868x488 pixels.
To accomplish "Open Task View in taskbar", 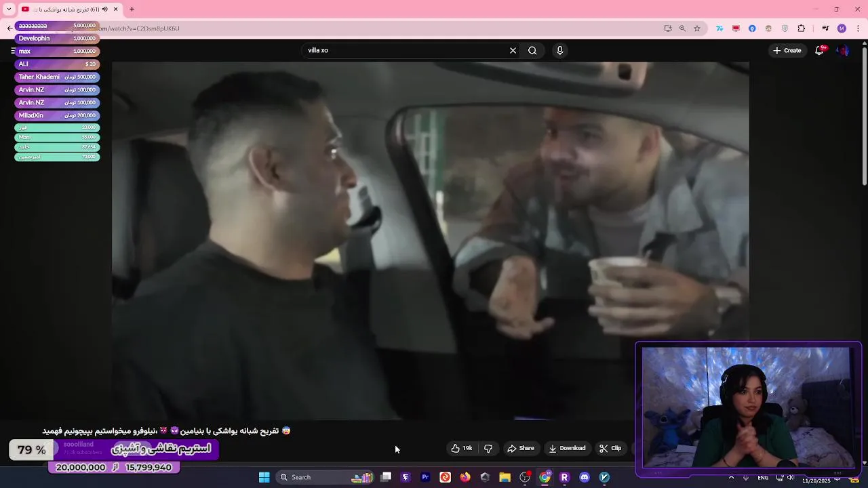I will pyautogui.click(x=386, y=477).
